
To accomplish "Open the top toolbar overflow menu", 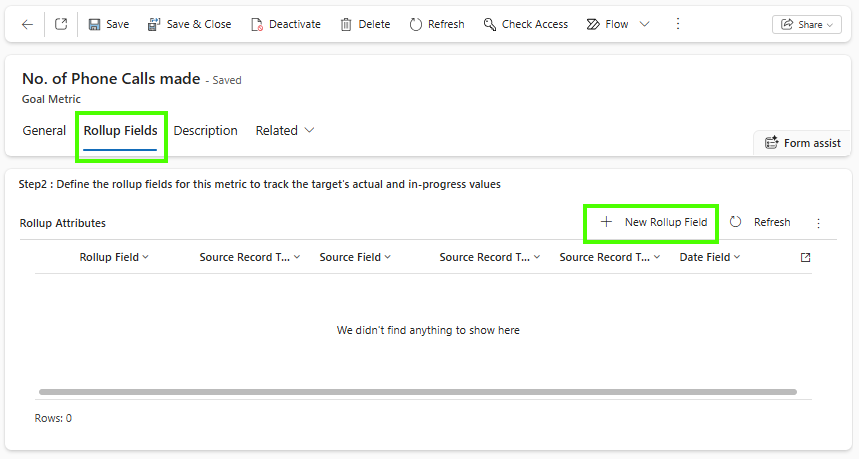I will pos(678,24).
